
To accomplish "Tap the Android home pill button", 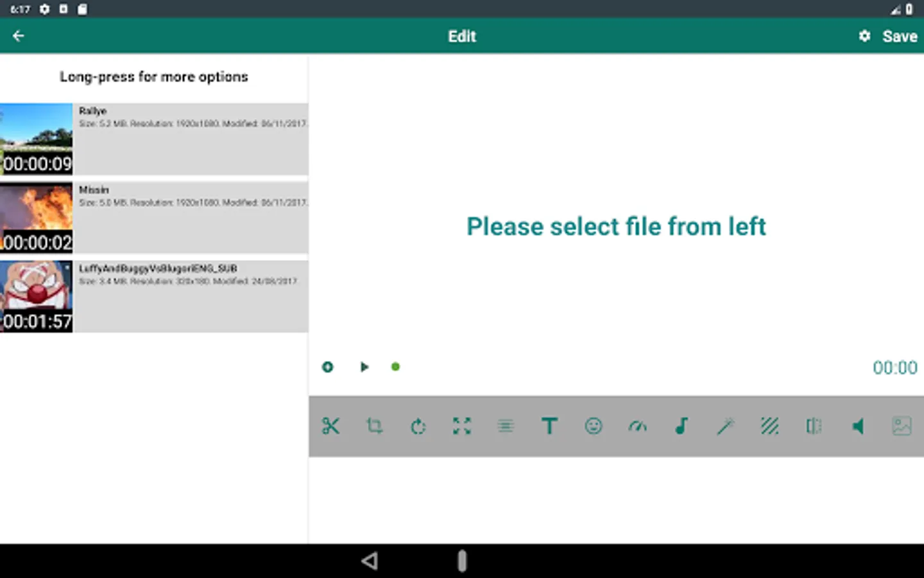I will 462,561.
